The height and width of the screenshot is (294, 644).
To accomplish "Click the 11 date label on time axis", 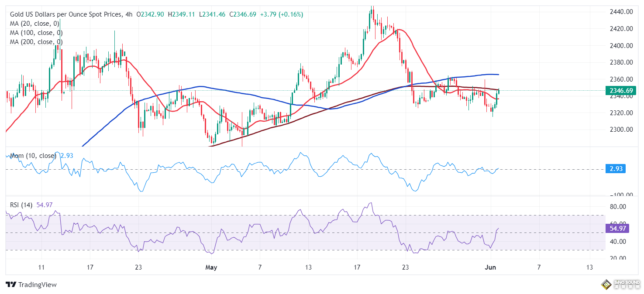I will (41, 267).
